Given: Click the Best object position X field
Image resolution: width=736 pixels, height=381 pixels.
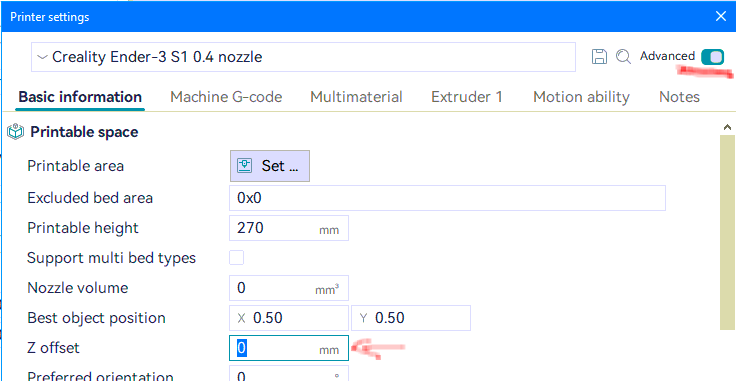Looking at the screenshot, I should pyautogui.click(x=289, y=318).
